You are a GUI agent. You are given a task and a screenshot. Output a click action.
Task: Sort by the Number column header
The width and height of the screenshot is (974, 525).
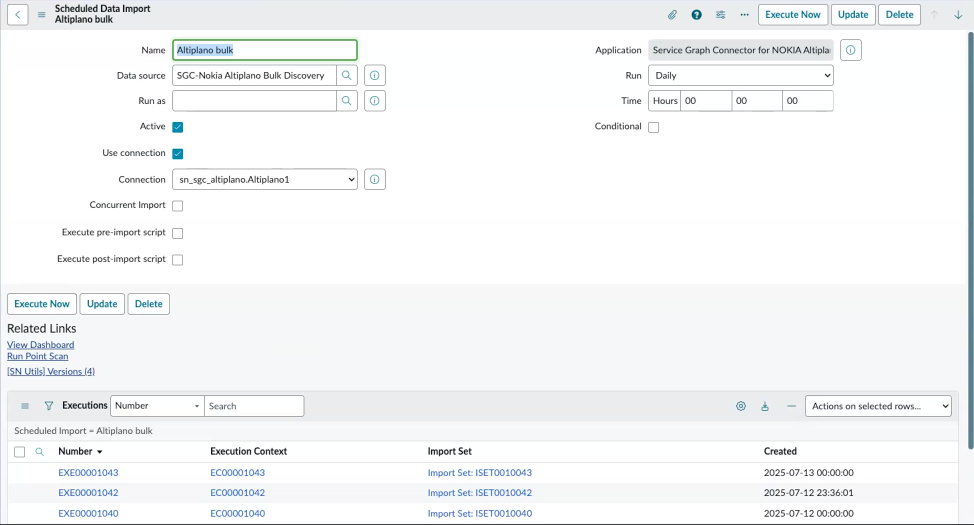pyautogui.click(x=75, y=451)
